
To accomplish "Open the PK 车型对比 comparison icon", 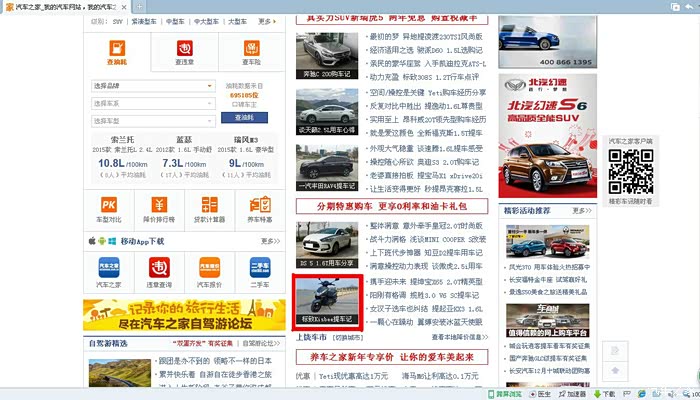I will pos(109,205).
